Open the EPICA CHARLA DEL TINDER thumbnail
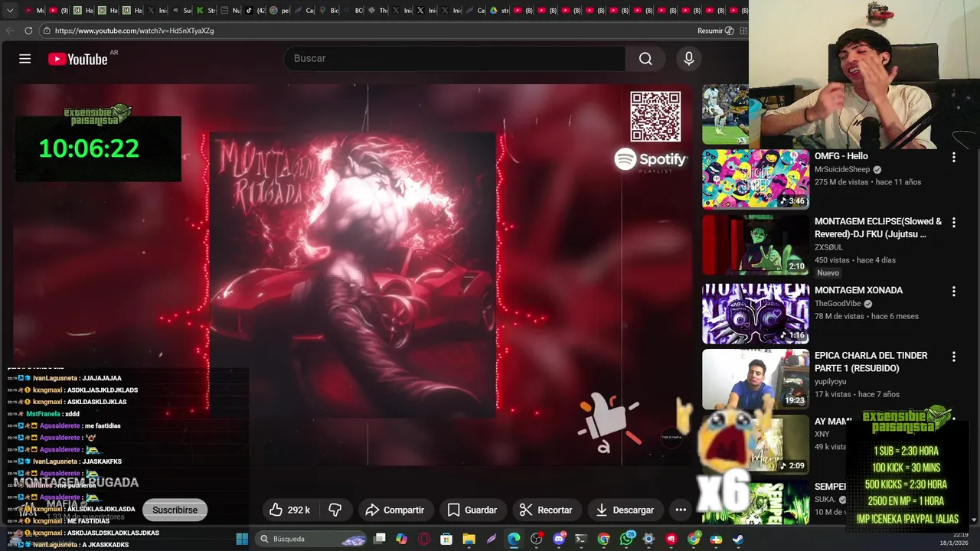The image size is (980, 551). click(x=756, y=379)
